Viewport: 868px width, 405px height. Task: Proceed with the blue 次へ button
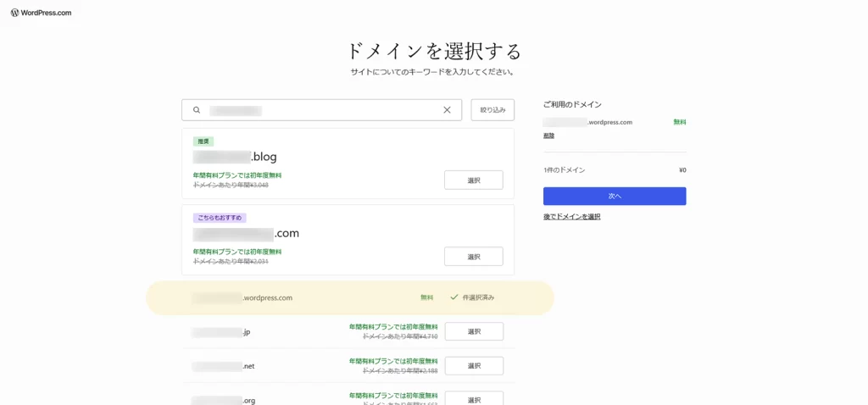[615, 196]
